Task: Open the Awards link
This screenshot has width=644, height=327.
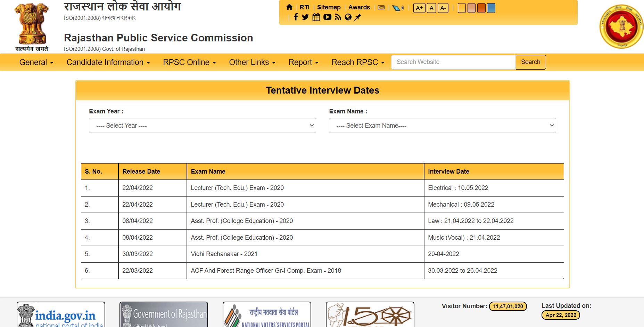Action: click(x=359, y=7)
